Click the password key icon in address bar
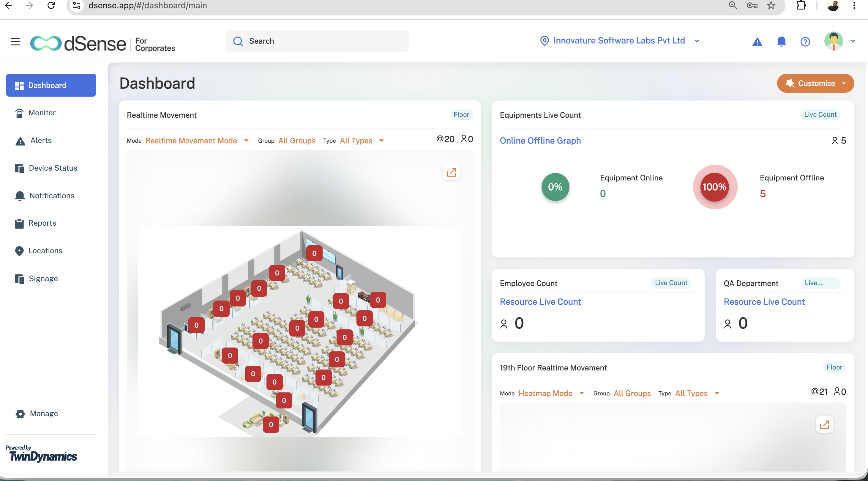The image size is (868, 481). pyautogui.click(x=752, y=5)
